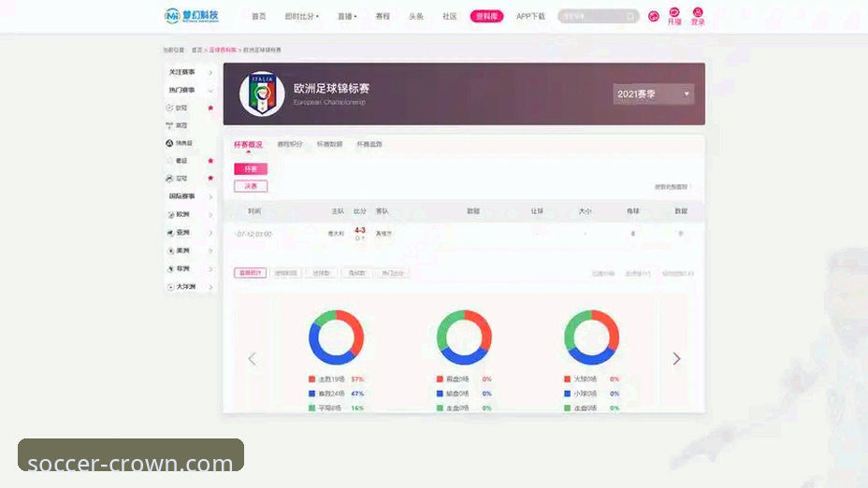Click the 亚冠 league icon in the sidebar
Screen dimensions: 868x488
pos(169,179)
